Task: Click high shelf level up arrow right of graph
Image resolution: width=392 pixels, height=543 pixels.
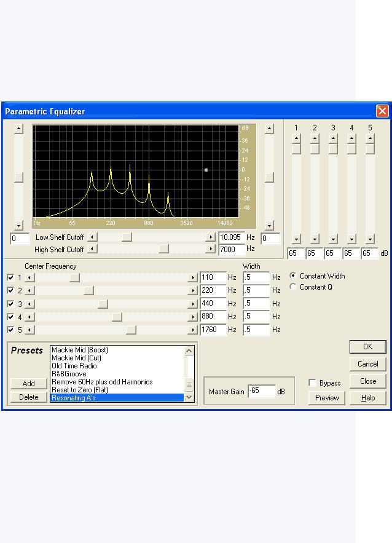Action: point(270,129)
